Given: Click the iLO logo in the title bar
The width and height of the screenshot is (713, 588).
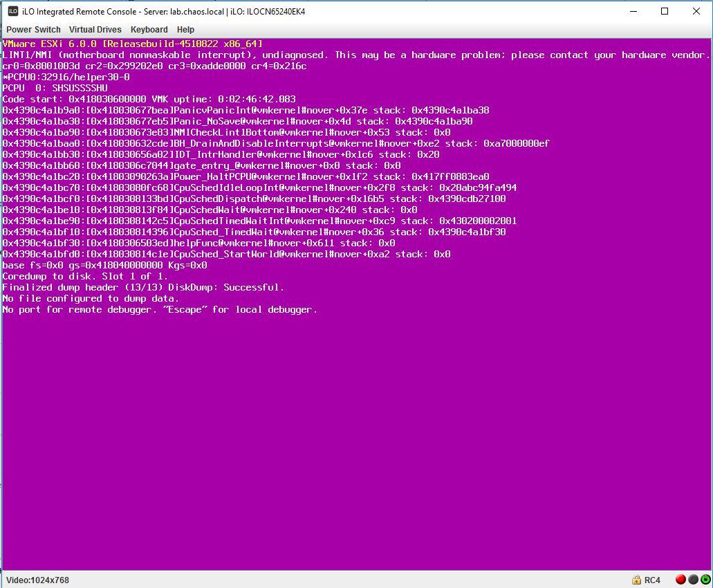Looking at the screenshot, I should pos(13,11).
